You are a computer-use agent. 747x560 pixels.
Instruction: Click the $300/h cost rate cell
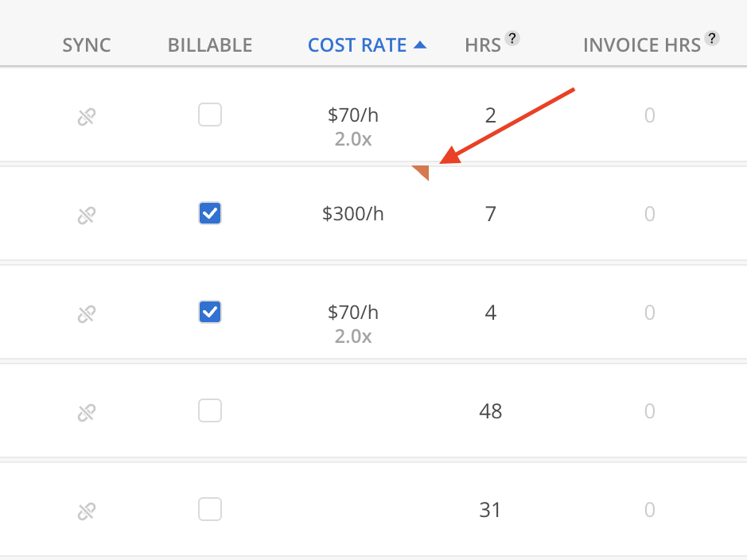(353, 214)
